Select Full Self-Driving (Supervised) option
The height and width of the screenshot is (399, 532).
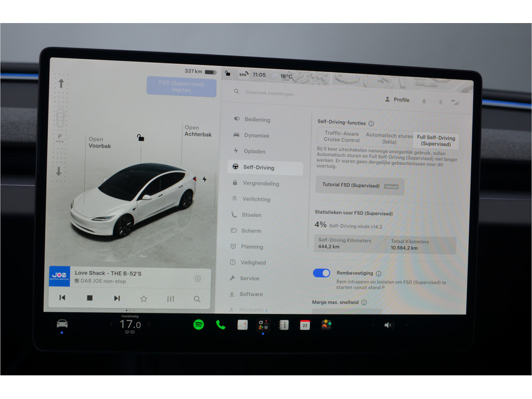[x=436, y=141]
